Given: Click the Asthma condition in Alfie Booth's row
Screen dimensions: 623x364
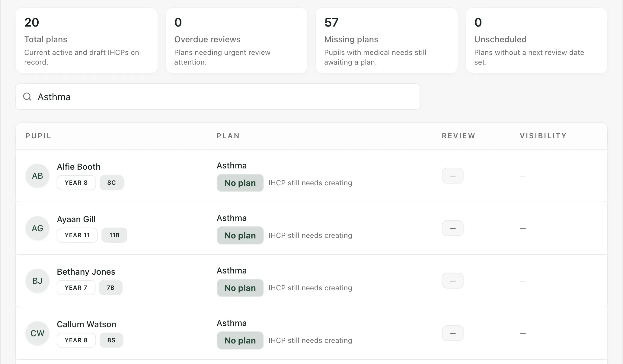Looking at the screenshot, I should click(x=232, y=165).
